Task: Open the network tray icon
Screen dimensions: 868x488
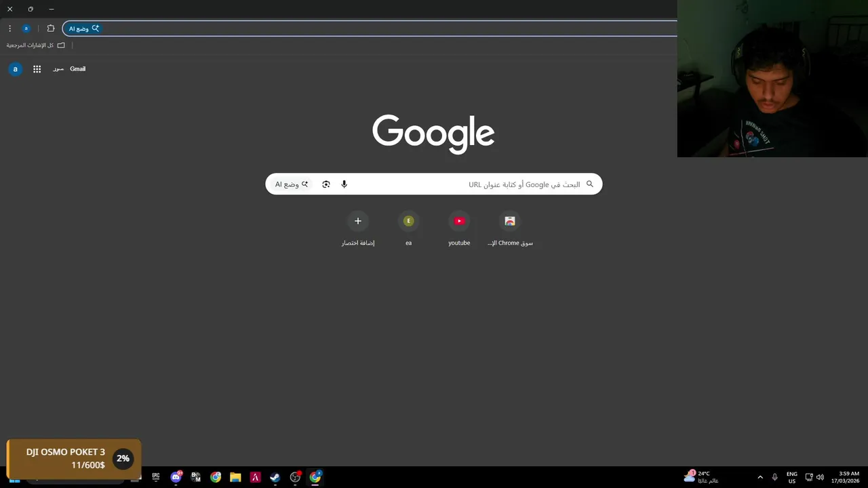Action: click(809, 477)
